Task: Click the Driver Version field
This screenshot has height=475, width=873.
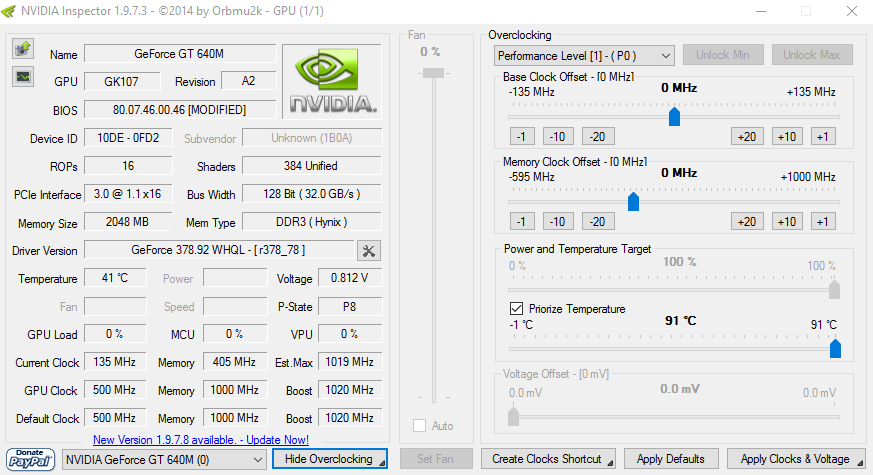Action: (x=219, y=250)
